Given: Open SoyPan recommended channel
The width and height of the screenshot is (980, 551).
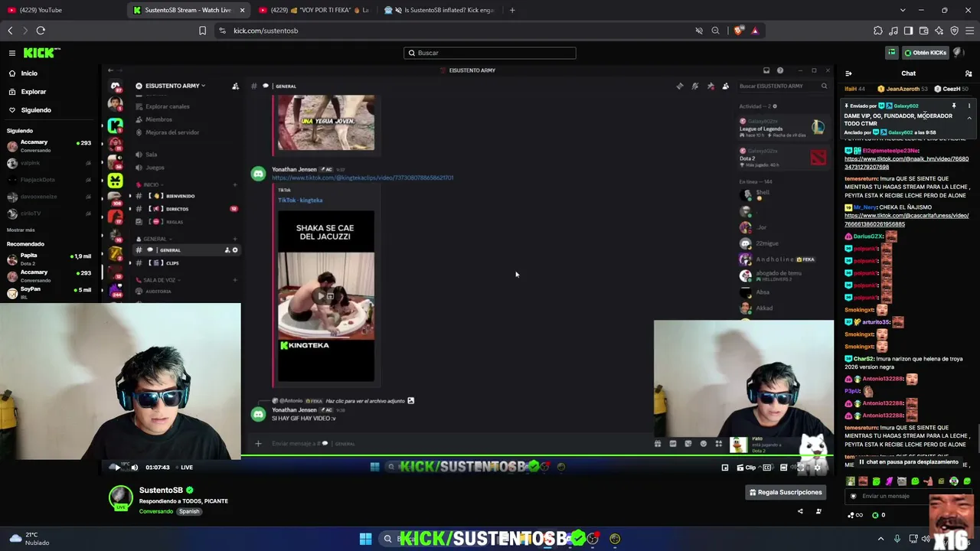Looking at the screenshot, I should point(48,292).
